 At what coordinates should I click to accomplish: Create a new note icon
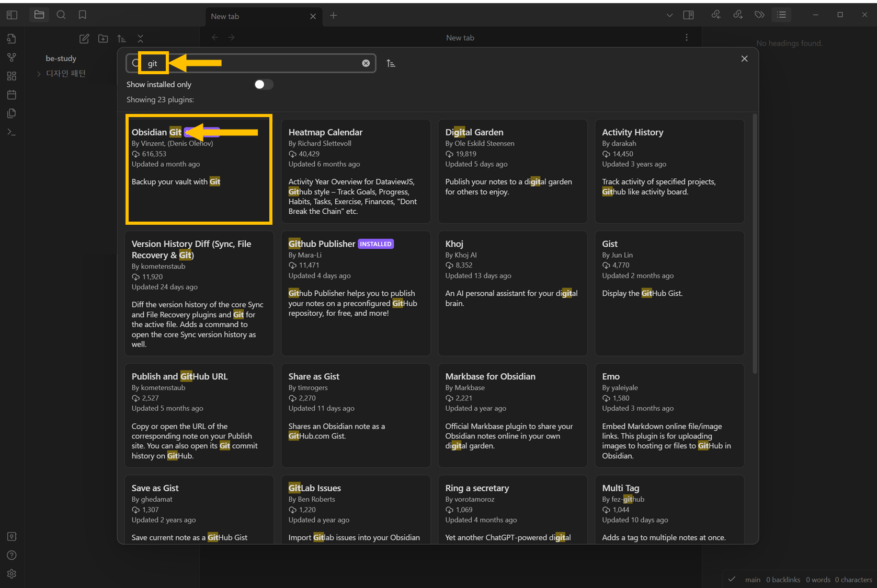pyautogui.click(x=84, y=39)
